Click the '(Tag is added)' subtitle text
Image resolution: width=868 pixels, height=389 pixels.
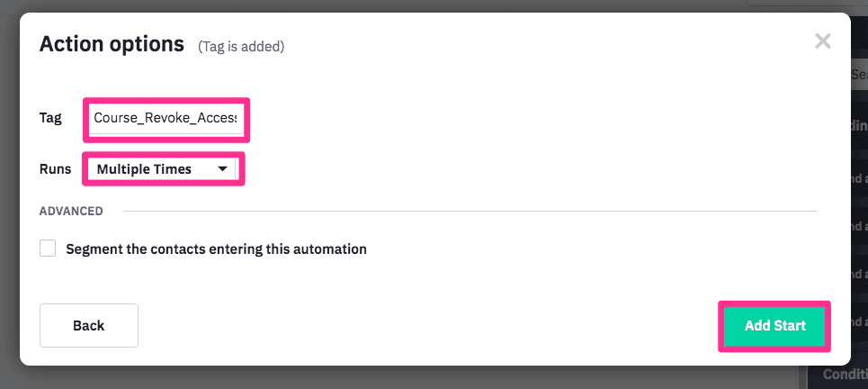coord(241,47)
